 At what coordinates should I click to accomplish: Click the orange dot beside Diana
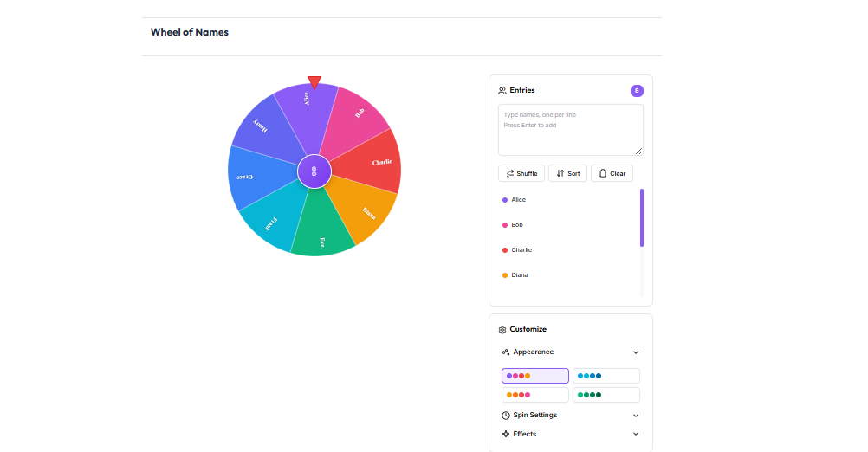tap(505, 275)
